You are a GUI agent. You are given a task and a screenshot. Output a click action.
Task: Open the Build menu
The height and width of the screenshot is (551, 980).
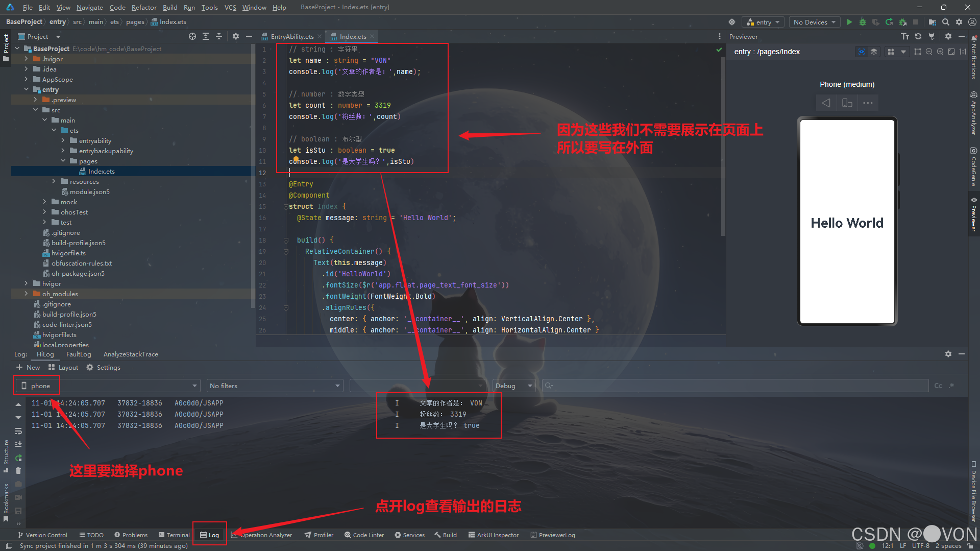170,7
